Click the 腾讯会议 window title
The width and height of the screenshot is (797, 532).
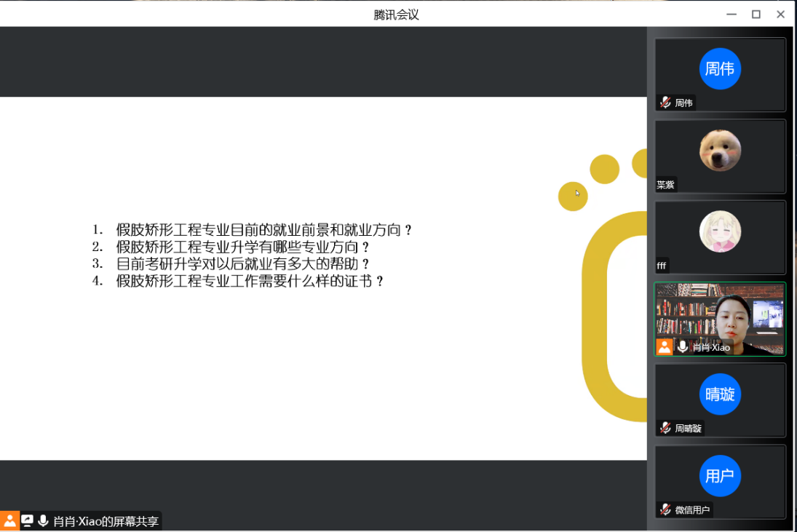click(x=397, y=15)
